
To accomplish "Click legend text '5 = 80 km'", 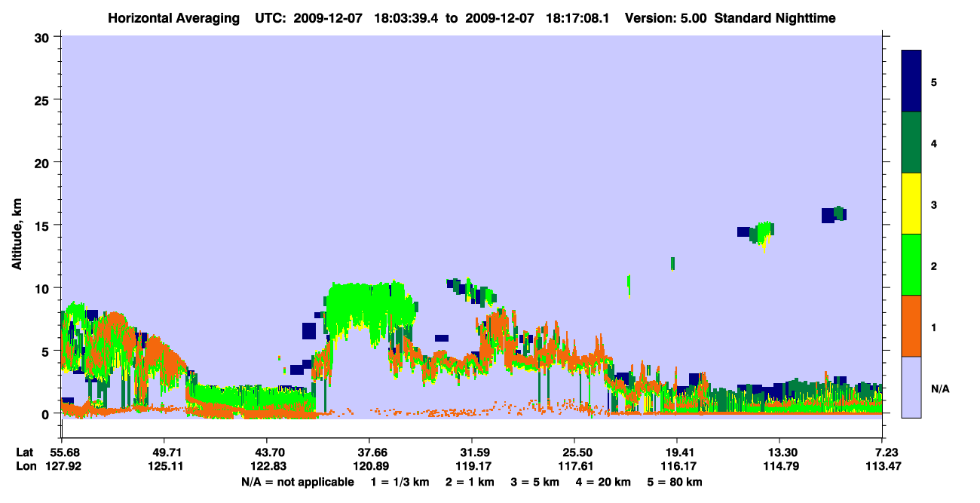I will pyautogui.click(x=675, y=482).
